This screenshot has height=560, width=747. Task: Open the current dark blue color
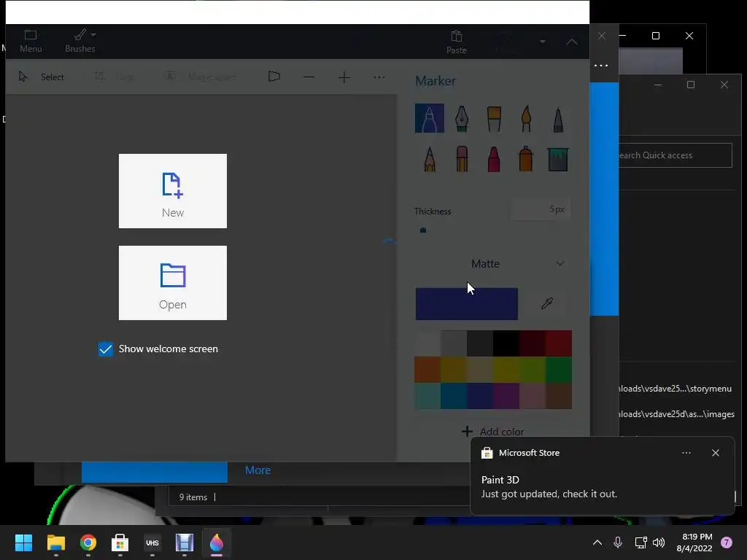click(466, 304)
